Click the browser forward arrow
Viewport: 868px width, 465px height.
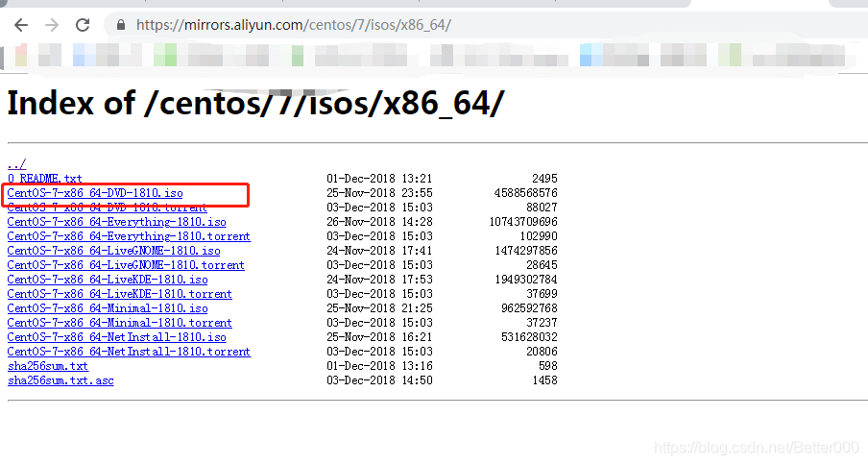[x=52, y=25]
